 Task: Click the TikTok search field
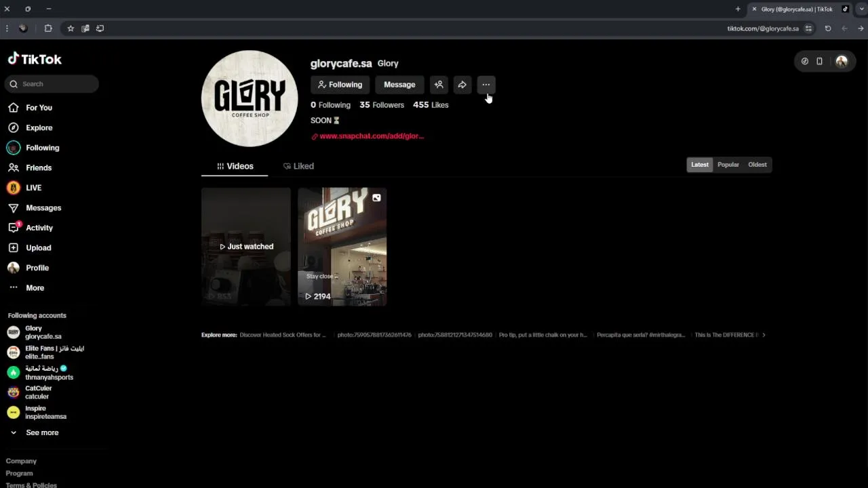pyautogui.click(x=53, y=84)
